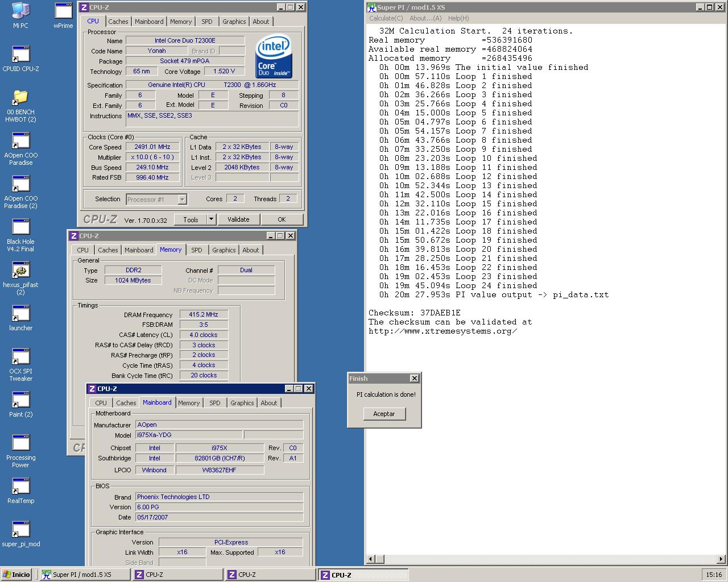Click the CPU-Z icon in the Mainboard window title bar
Screen dimensions: 728x582
pos(92,389)
